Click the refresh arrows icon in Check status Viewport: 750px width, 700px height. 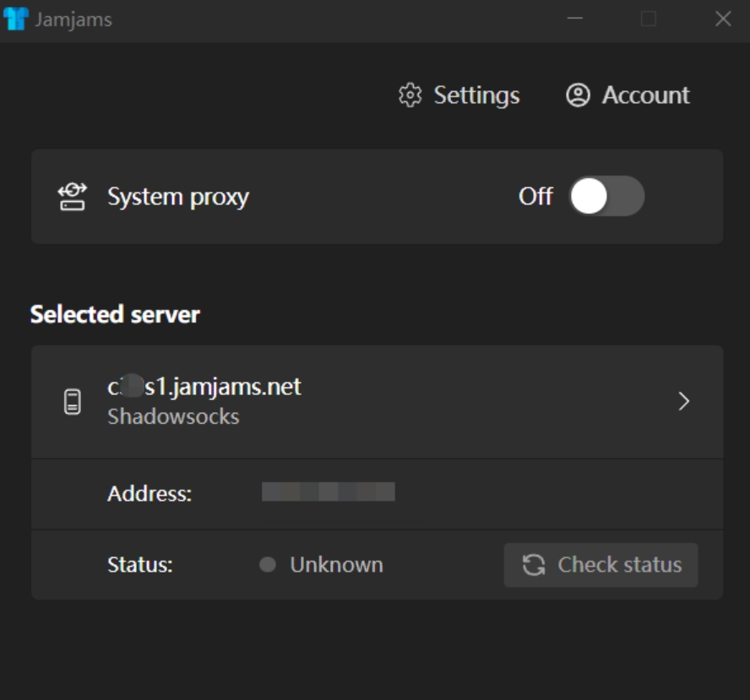534,565
